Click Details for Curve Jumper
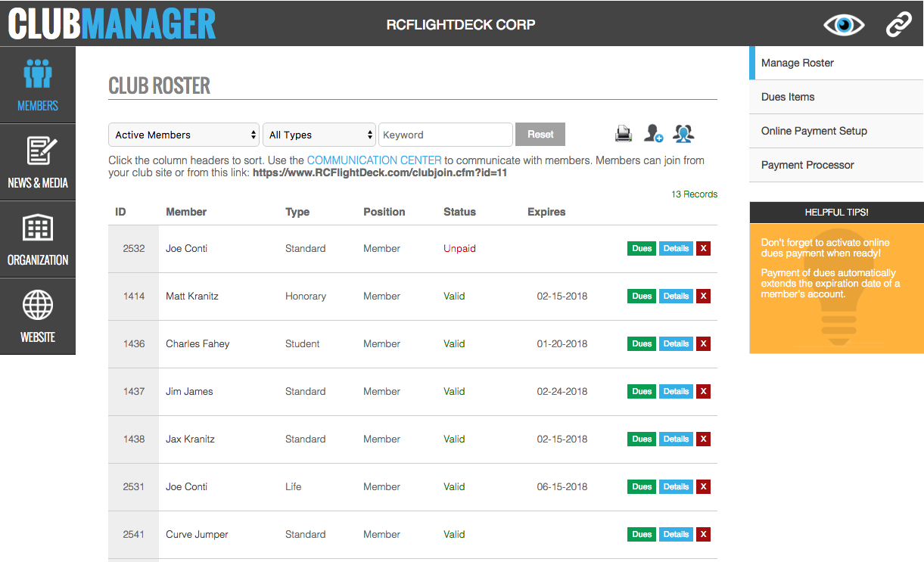Image resolution: width=924 pixels, height=562 pixels. pos(676,534)
